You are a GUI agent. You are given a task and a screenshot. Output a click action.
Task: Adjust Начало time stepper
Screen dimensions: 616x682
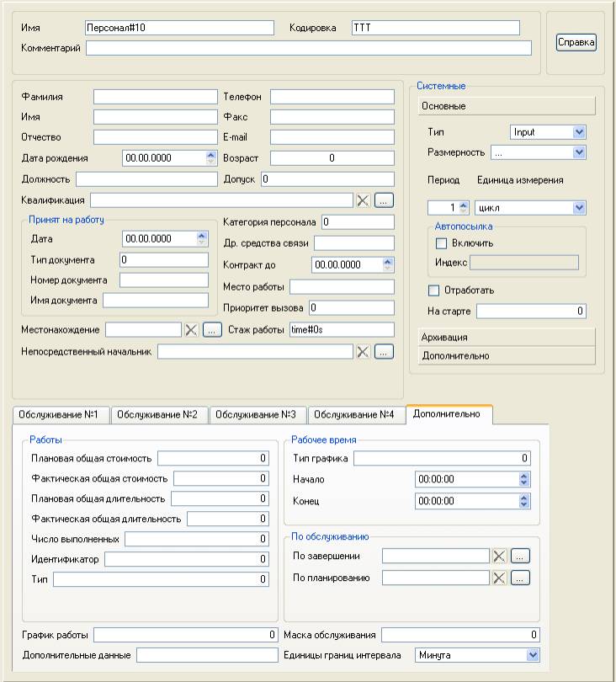[x=524, y=479]
